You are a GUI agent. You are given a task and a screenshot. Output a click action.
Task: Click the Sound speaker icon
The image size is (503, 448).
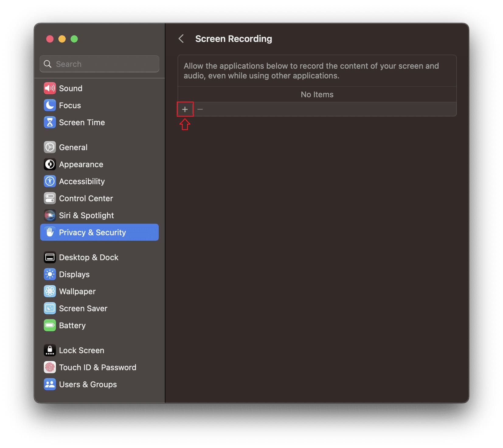50,88
